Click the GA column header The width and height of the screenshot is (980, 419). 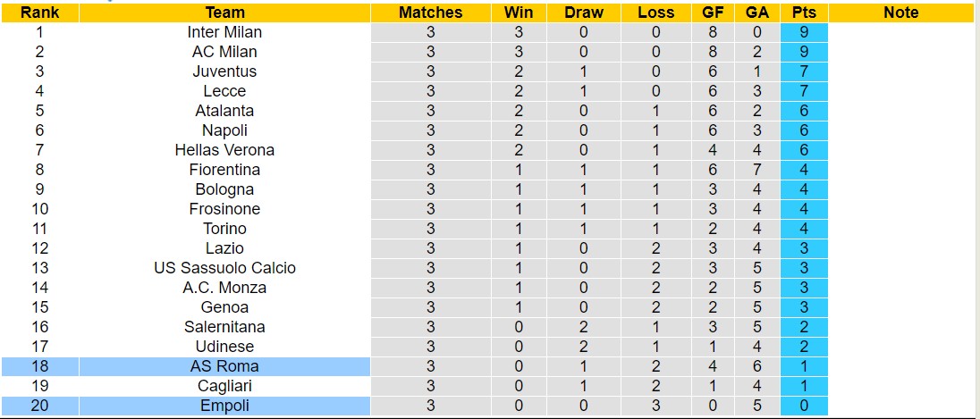click(756, 13)
